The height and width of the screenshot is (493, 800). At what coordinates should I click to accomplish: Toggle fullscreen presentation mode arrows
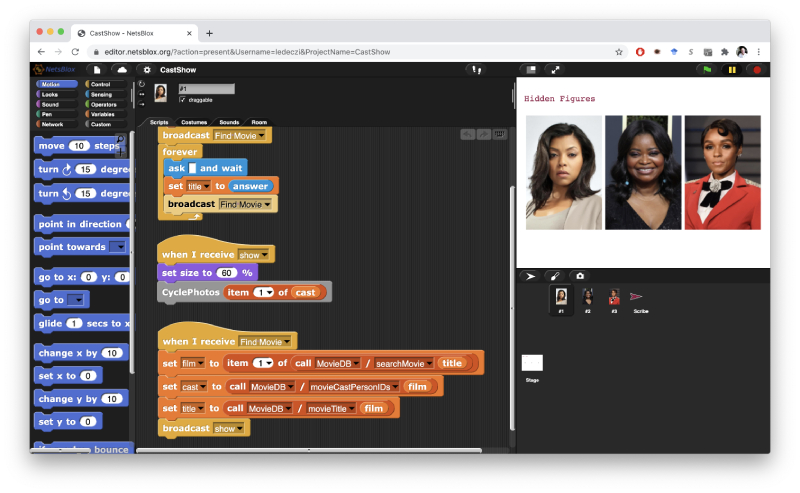555,70
